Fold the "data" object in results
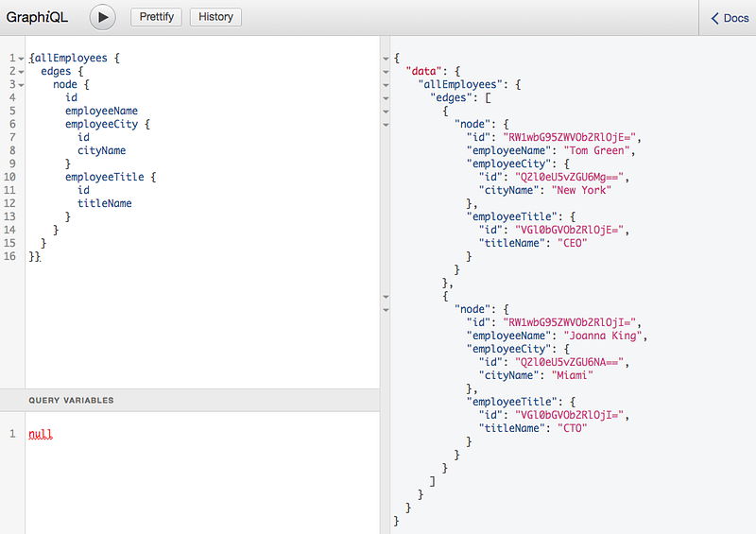The height and width of the screenshot is (534, 756). [385, 71]
